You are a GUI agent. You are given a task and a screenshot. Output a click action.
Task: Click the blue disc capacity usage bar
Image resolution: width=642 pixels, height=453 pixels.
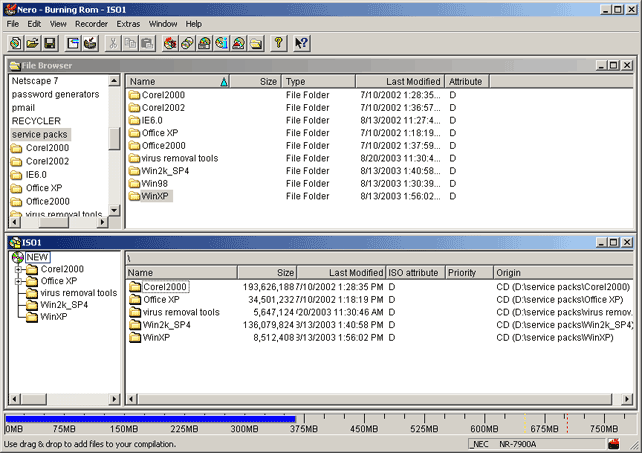[150, 419]
